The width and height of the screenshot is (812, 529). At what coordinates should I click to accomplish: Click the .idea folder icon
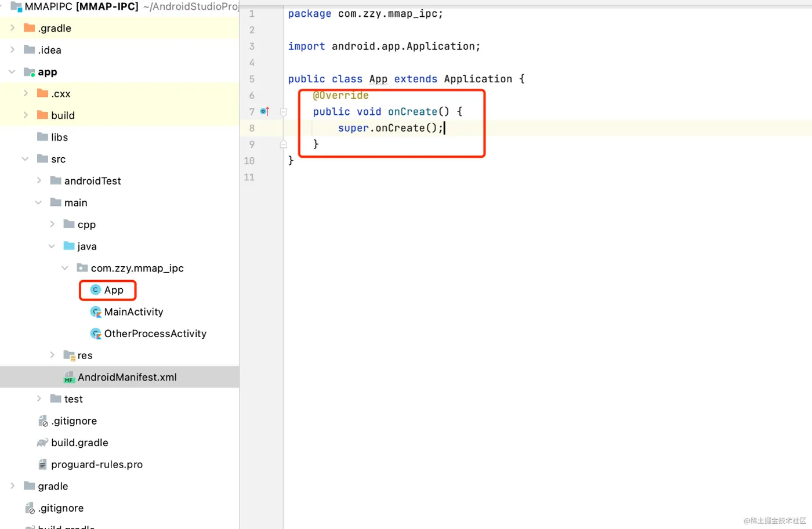coord(29,50)
